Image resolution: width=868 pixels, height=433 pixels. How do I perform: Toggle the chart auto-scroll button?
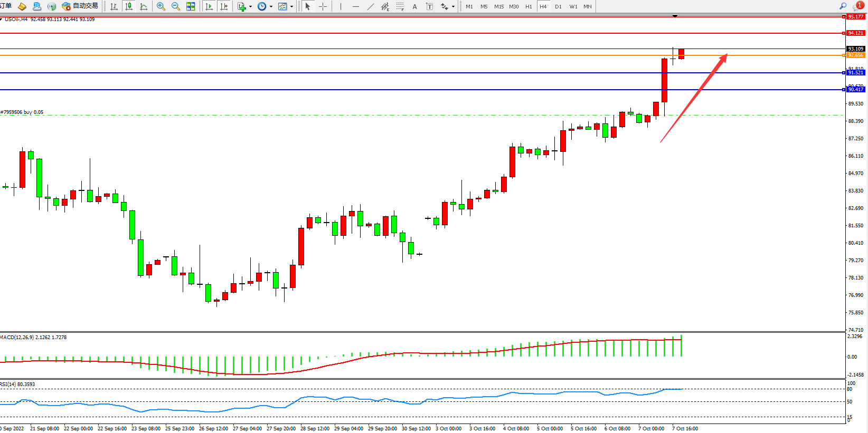(209, 6)
